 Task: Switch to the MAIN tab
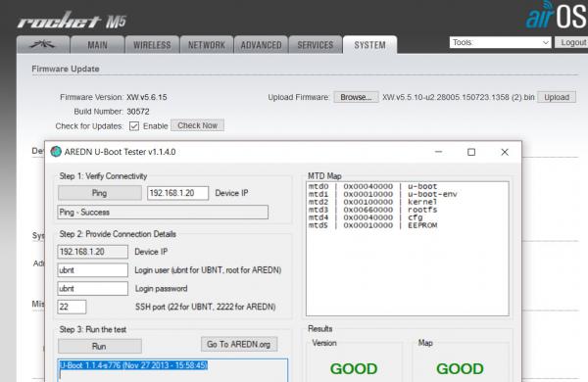pos(97,45)
